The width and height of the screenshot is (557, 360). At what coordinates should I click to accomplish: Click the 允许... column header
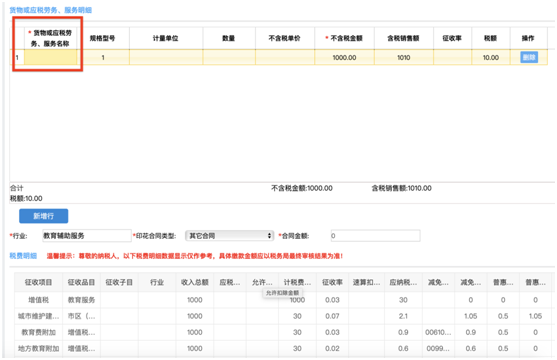click(262, 282)
